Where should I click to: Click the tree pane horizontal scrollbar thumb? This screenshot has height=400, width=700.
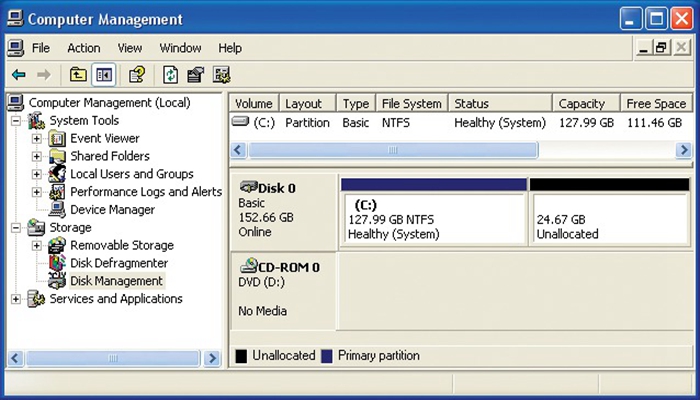click(x=113, y=358)
